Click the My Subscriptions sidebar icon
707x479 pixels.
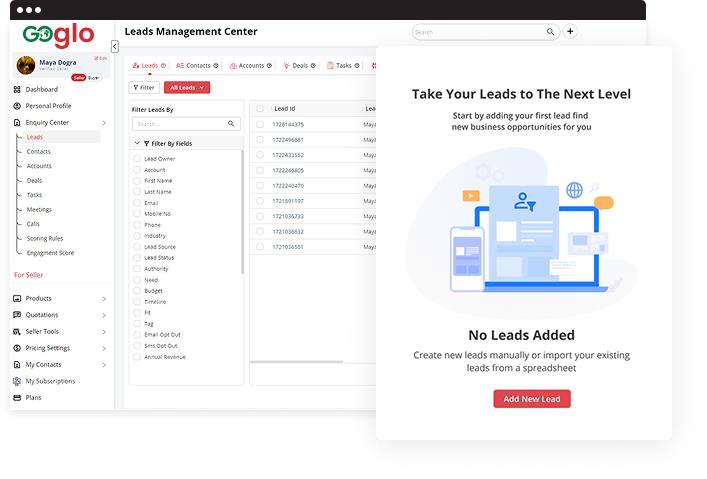click(17, 381)
